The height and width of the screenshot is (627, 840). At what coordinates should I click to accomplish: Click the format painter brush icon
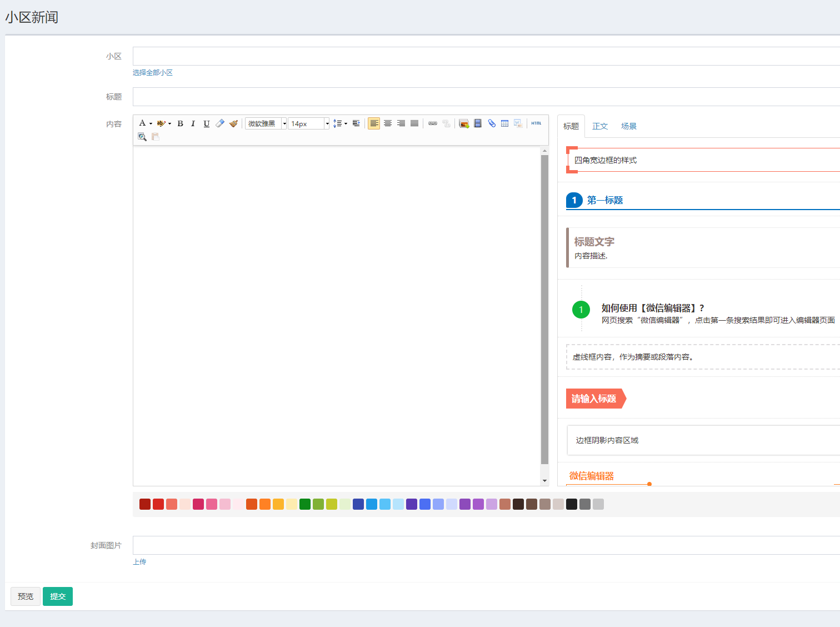(x=233, y=123)
